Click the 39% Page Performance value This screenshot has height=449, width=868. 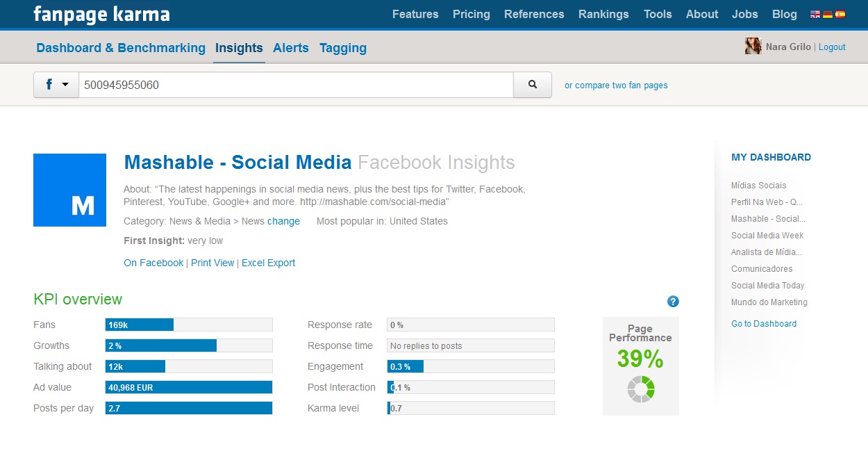pos(640,359)
